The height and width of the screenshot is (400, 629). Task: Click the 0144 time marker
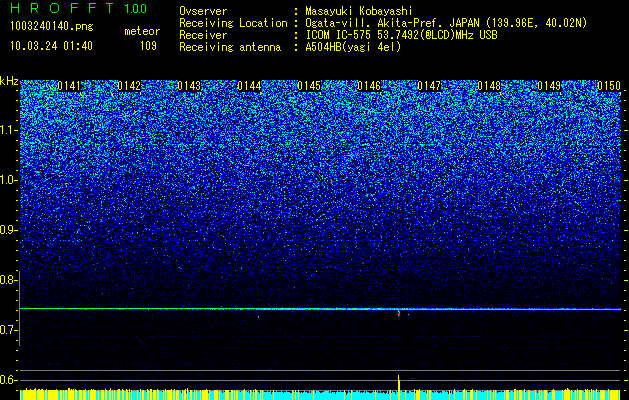coord(249,86)
